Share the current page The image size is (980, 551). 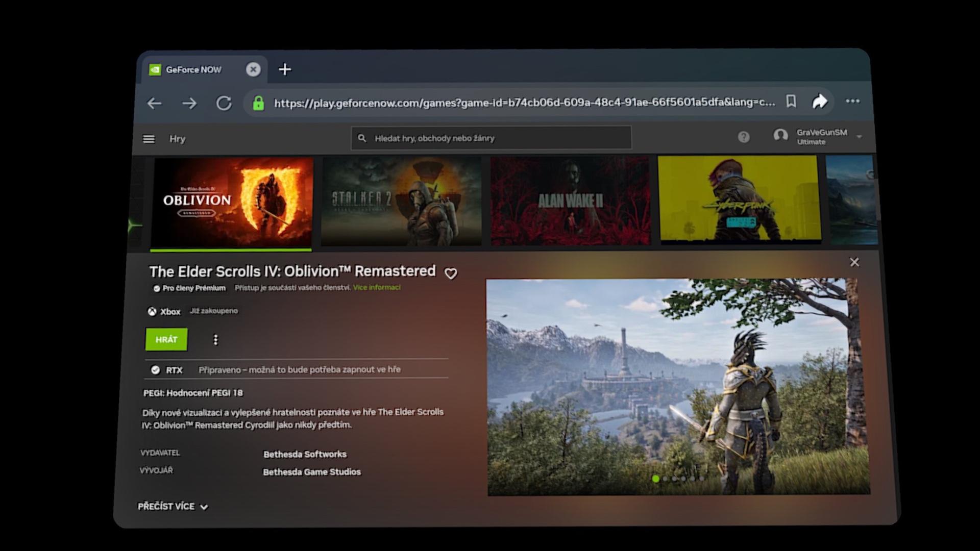tap(820, 101)
